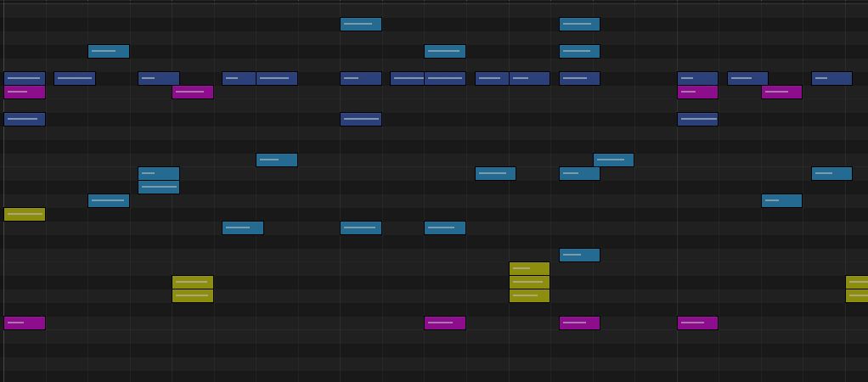868x382 pixels.
Task: Select middle dark blue note in lower blue row
Action: coord(361,119)
